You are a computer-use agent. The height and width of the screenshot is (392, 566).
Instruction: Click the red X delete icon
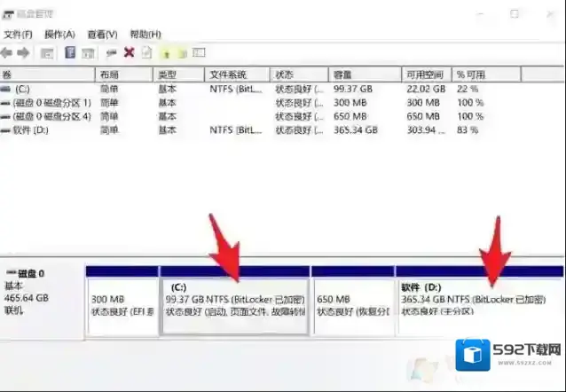tap(129, 53)
